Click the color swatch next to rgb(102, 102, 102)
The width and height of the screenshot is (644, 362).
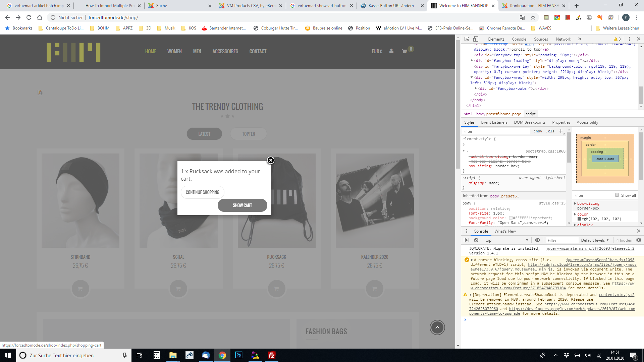click(x=579, y=219)
